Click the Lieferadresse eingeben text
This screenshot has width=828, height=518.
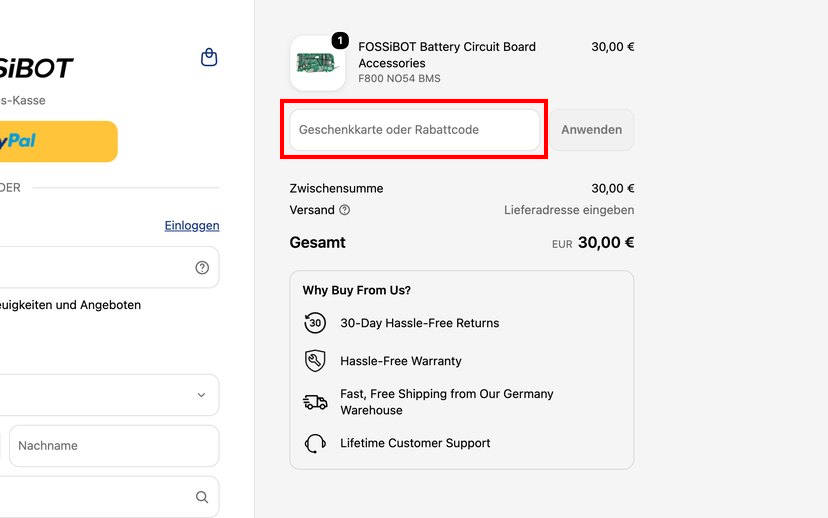[569, 210]
